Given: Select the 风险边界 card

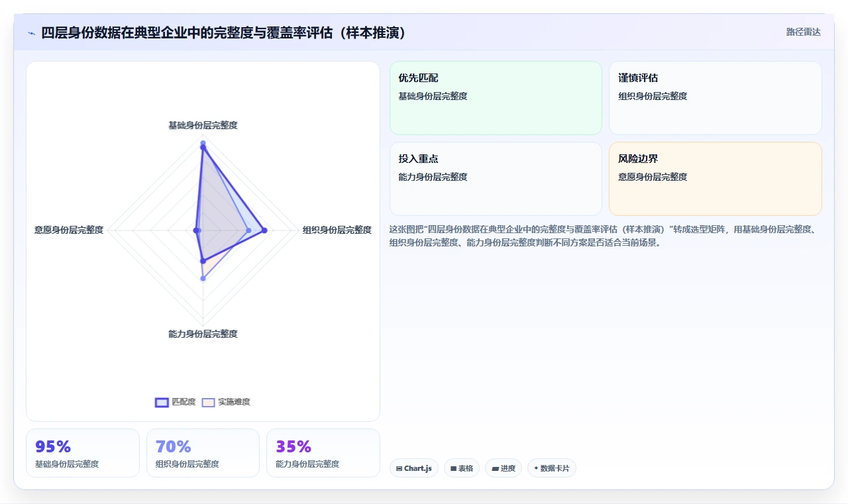Looking at the screenshot, I should coord(715,179).
